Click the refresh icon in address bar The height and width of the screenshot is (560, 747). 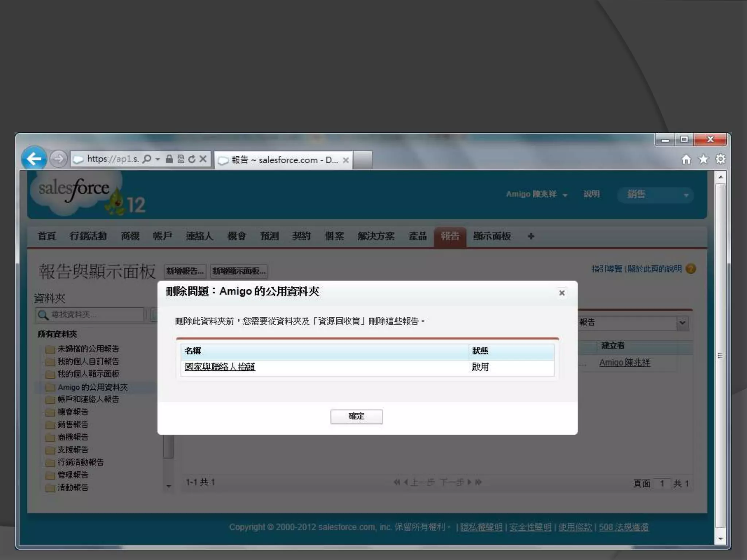[192, 159]
